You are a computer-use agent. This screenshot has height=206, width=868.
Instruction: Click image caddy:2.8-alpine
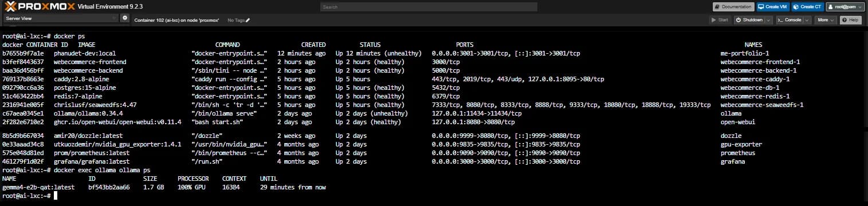point(81,79)
